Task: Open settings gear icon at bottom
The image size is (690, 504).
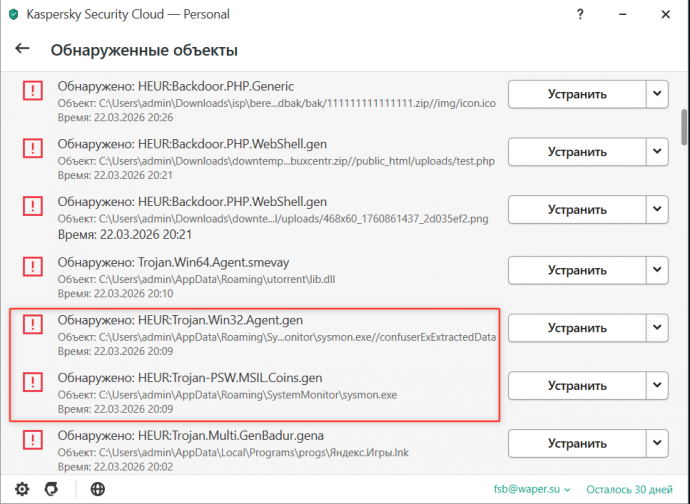Action: click(22, 489)
